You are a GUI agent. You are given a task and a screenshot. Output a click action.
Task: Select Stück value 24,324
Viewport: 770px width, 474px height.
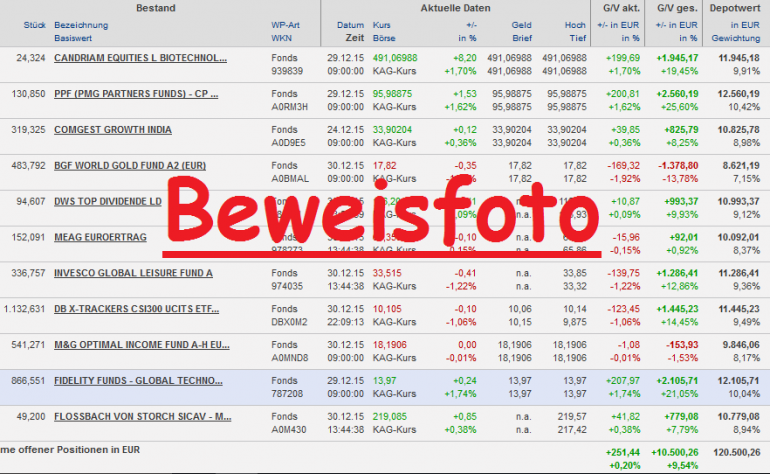[31, 58]
